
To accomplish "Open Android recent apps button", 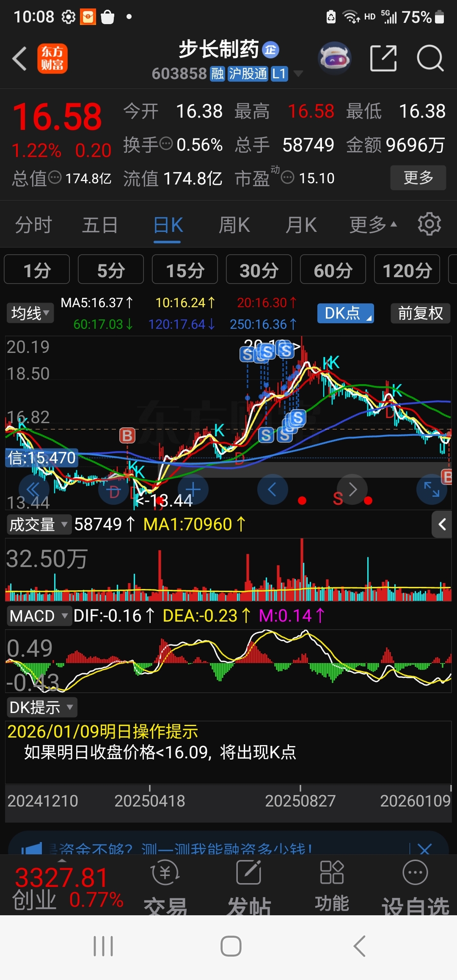I will coord(103,946).
